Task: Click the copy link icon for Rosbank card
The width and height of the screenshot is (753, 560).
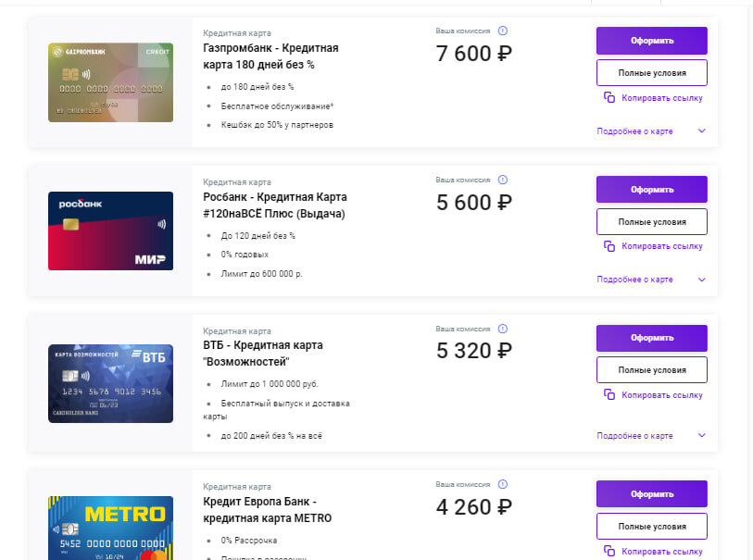Action: (x=609, y=246)
